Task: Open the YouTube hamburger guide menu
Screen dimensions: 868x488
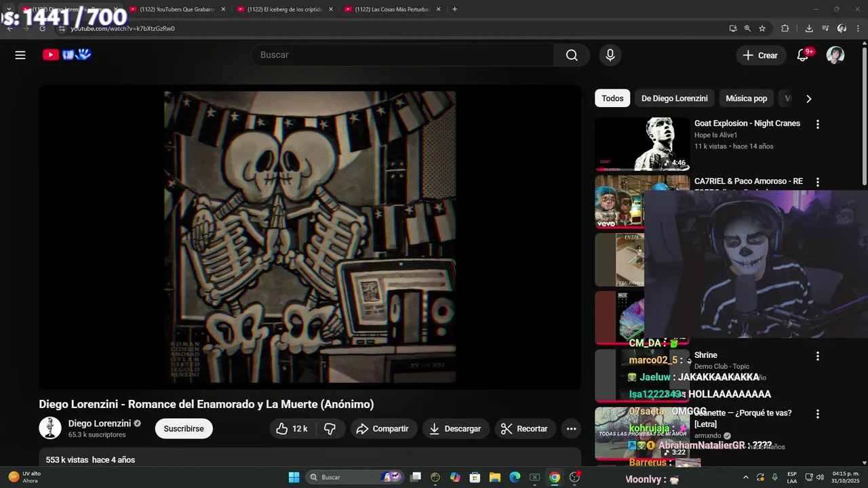Action: (x=20, y=55)
